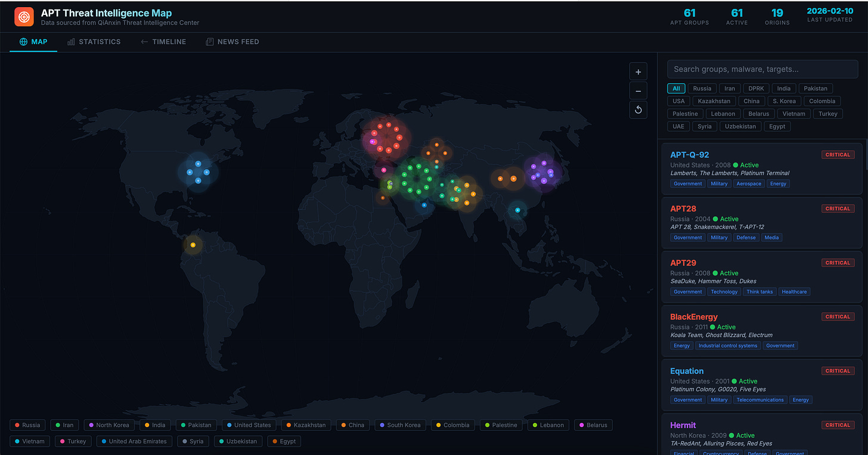The height and width of the screenshot is (455, 868).
Task: Apply the DPRK filter chip
Action: [x=756, y=89]
